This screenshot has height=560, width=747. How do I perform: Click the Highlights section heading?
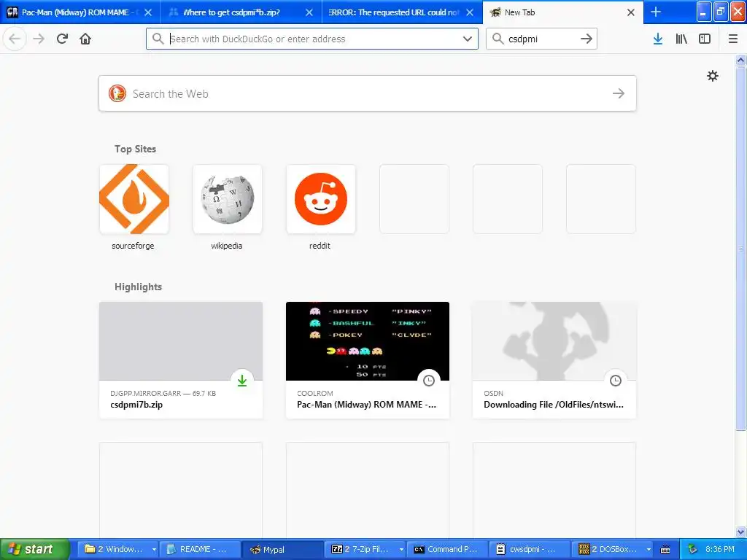point(138,287)
